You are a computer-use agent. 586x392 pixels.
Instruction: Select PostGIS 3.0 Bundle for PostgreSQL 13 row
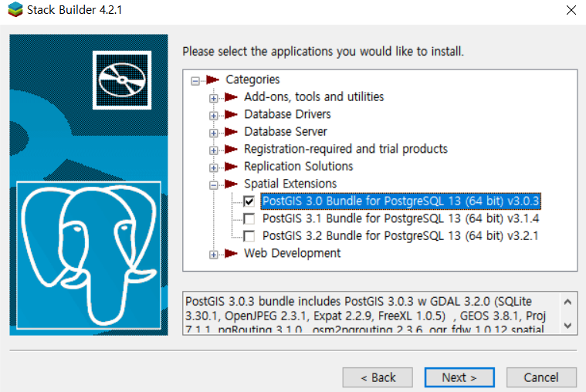(x=401, y=201)
